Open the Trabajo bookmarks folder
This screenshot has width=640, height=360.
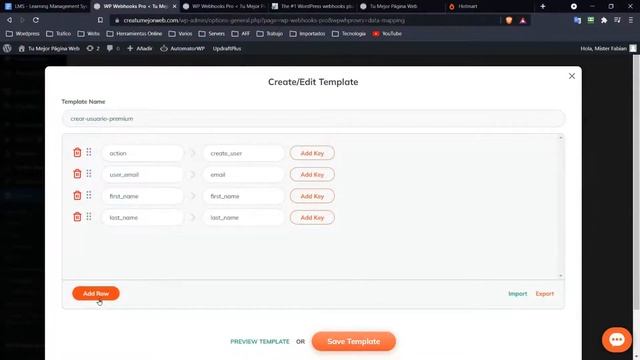coord(270,33)
